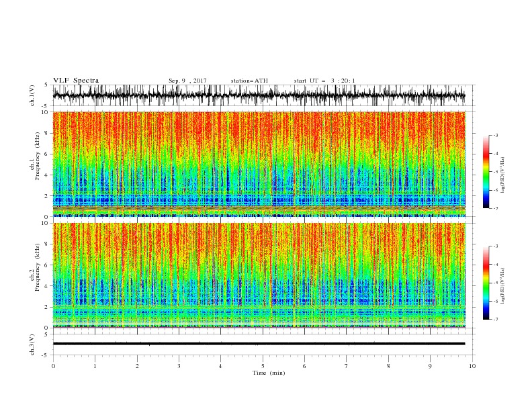Click ch.2 frequency axis tick "8"

point(47,244)
